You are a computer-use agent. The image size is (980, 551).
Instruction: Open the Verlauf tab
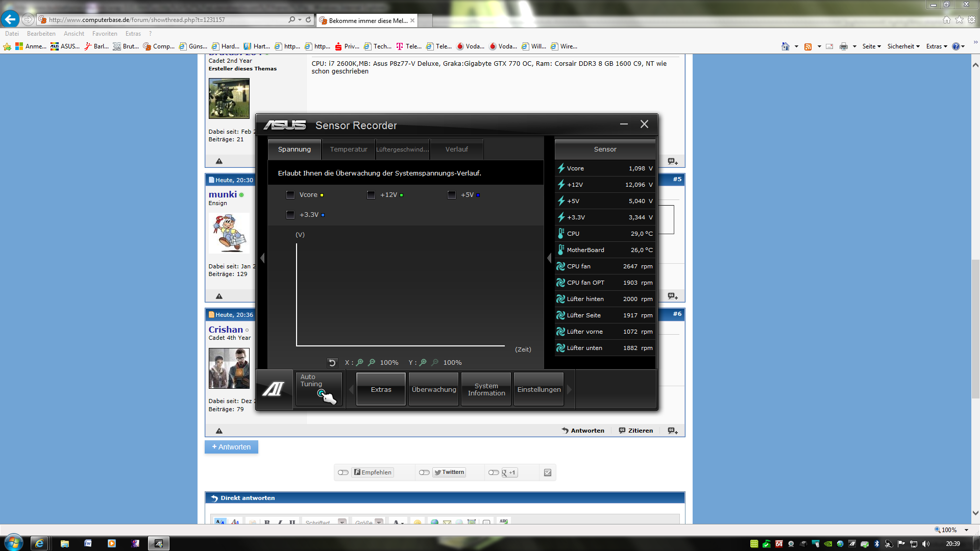point(456,149)
